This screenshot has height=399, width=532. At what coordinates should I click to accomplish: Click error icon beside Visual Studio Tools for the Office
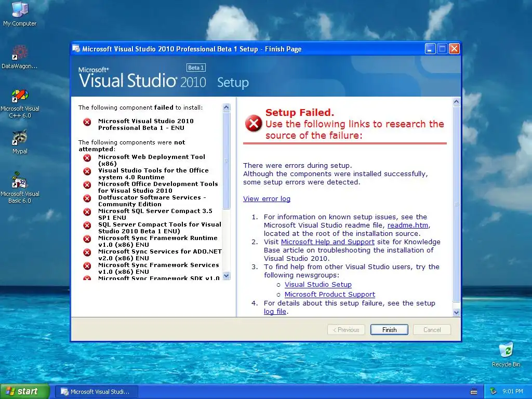tap(87, 171)
